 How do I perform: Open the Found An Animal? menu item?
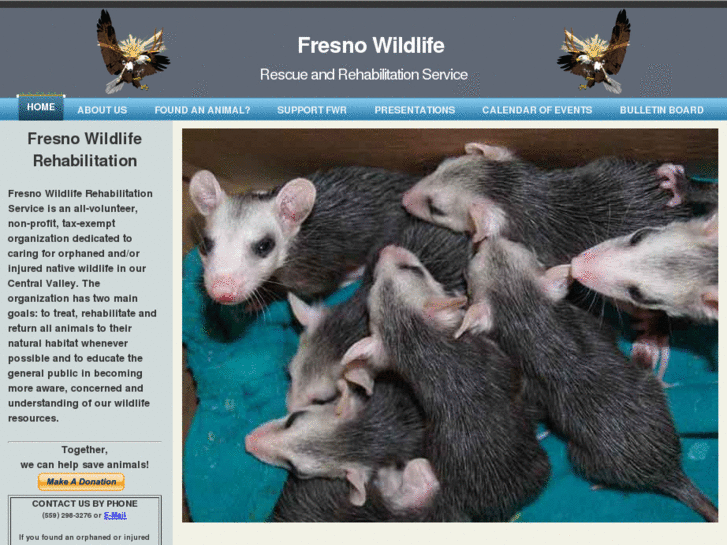(x=202, y=110)
